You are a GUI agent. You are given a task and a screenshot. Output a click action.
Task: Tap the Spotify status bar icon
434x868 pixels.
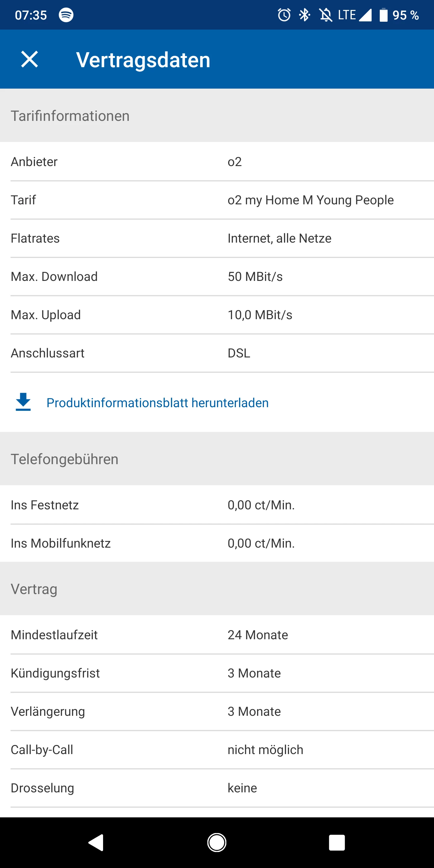pyautogui.click(x=66, y=15)
